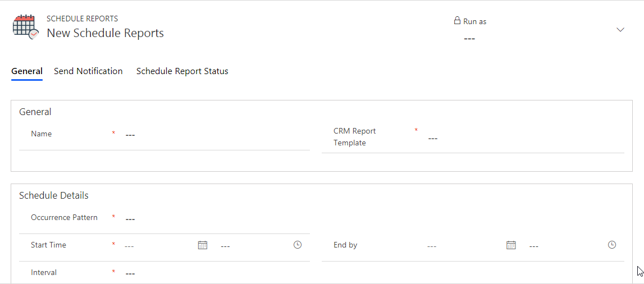Switch to the Send Notification tab

tap(88, 71)
